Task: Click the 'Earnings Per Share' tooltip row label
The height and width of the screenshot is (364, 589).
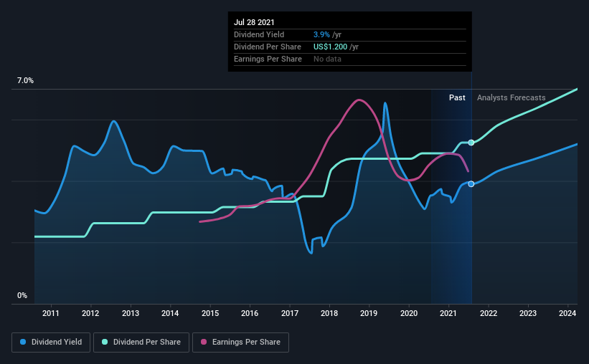Action: click(268, 59)
